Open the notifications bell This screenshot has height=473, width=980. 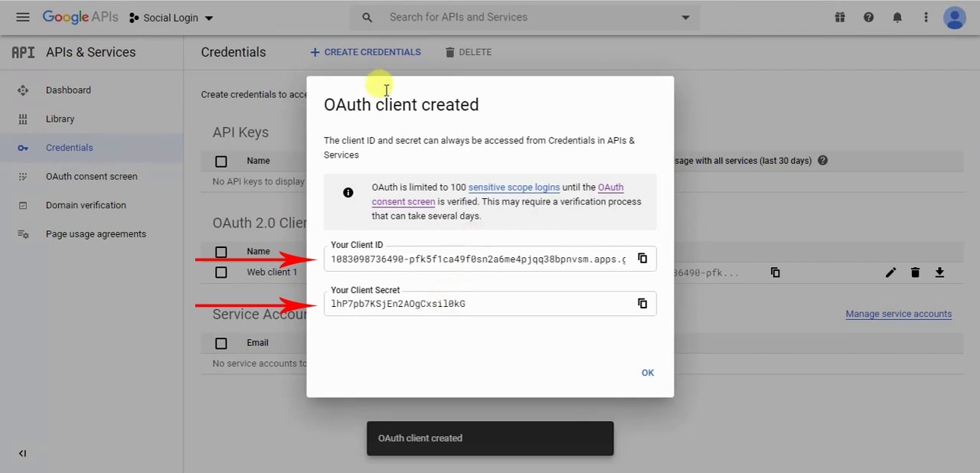tap(897, 17)
